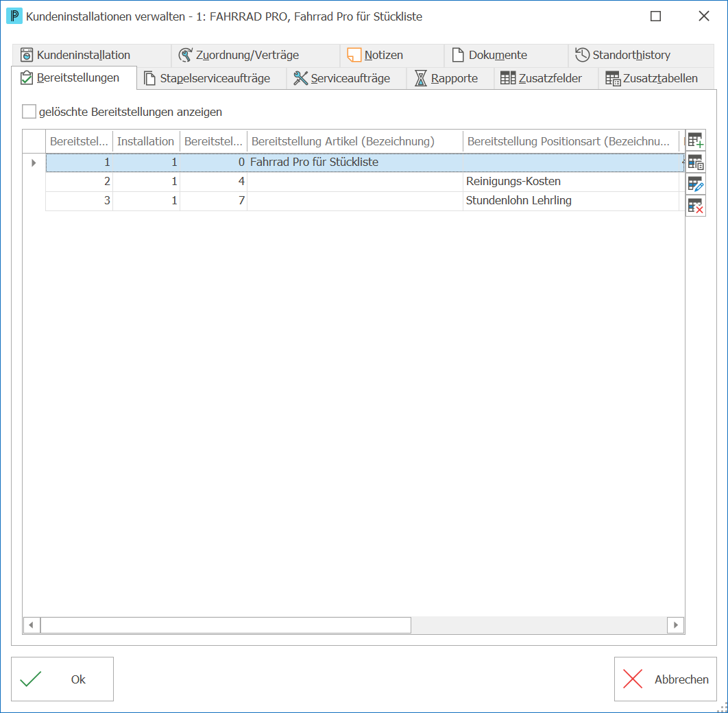Maximize the Kundeninstallationen verwalten window
Screen dimensions: 728x713
coord(655,16)
